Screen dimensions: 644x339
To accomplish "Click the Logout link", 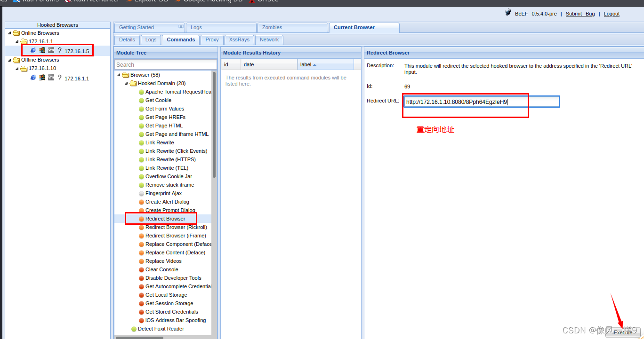I will coord(612,14).
